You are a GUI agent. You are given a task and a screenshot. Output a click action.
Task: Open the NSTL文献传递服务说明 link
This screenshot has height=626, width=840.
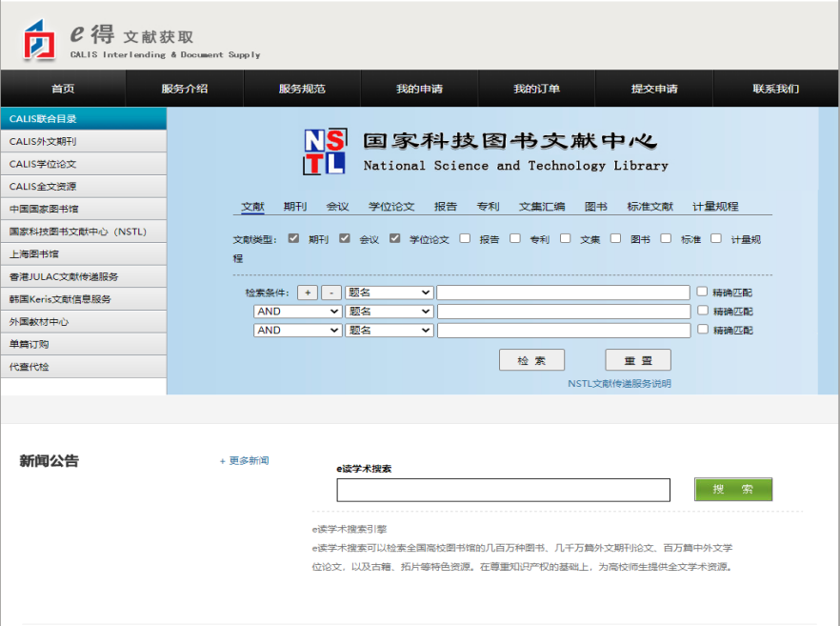[619, 384]
